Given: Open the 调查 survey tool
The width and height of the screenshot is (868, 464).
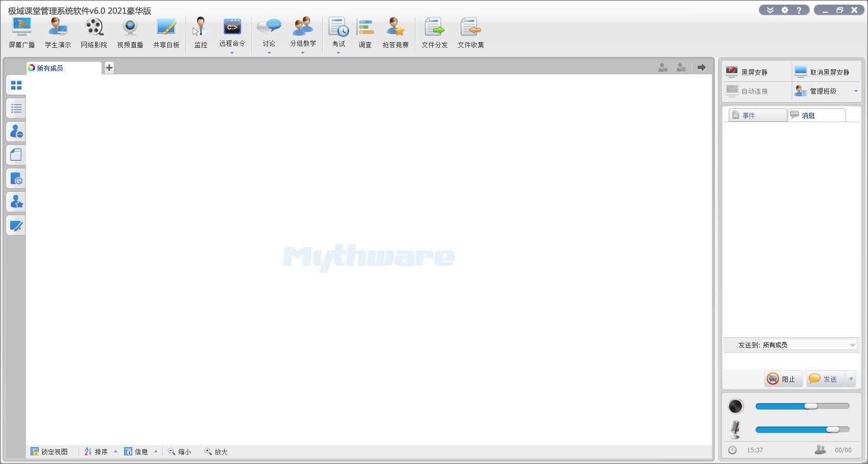Looking at the screenshot, I should click(365, 33).
